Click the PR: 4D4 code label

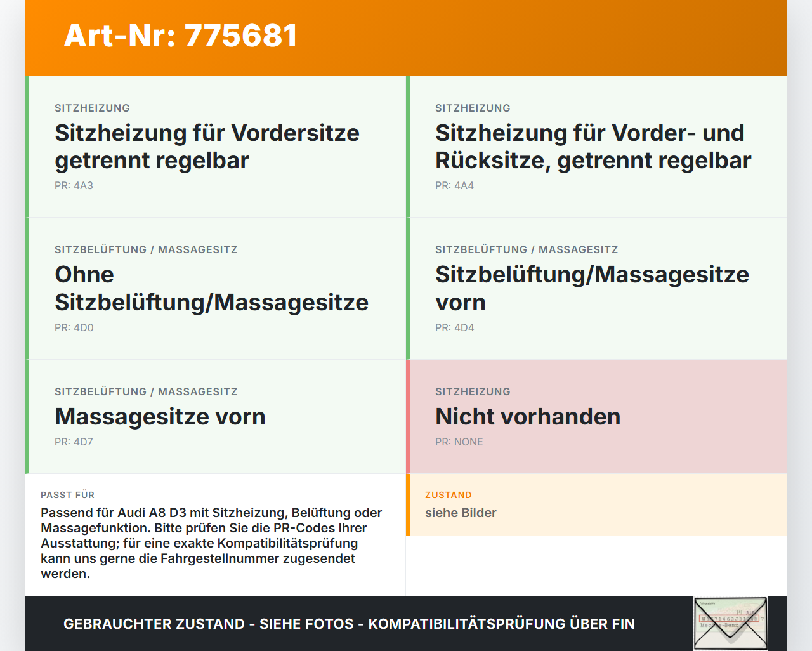click(x=454, y=328)
